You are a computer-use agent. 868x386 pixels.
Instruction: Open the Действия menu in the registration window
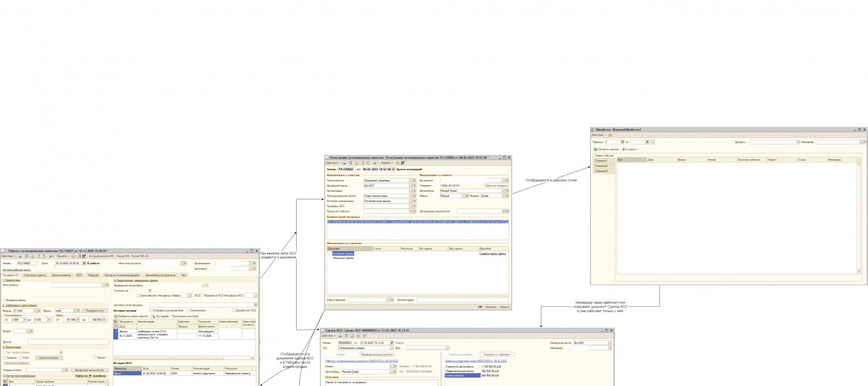(332, 163)
